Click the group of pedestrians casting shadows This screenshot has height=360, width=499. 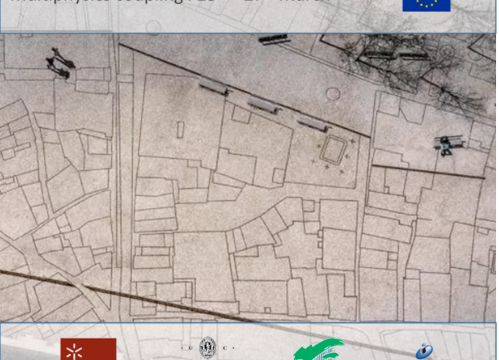tap(60, 63)
